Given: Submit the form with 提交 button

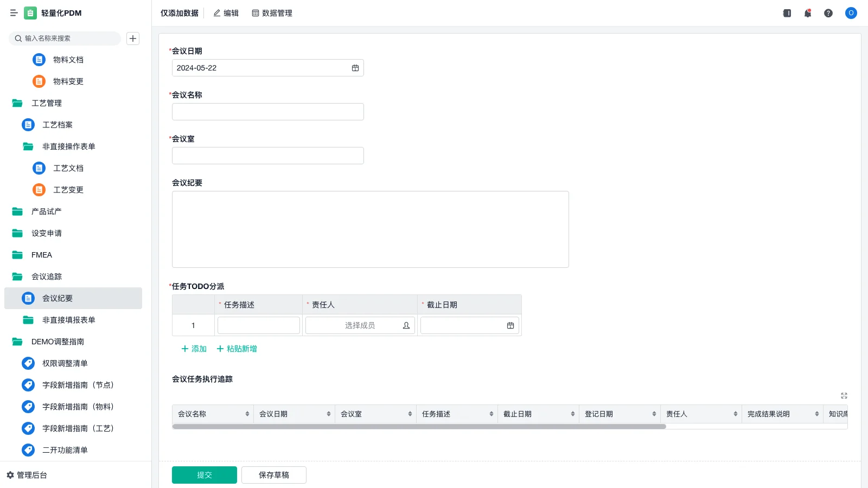Looking at the screenshot, I should coord(204,475).
